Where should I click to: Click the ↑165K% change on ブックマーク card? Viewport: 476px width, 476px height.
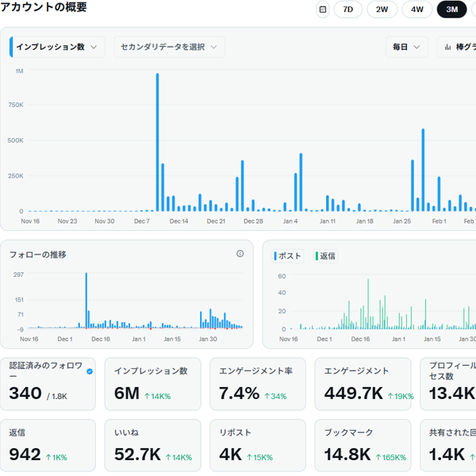[x=391, y=458]
